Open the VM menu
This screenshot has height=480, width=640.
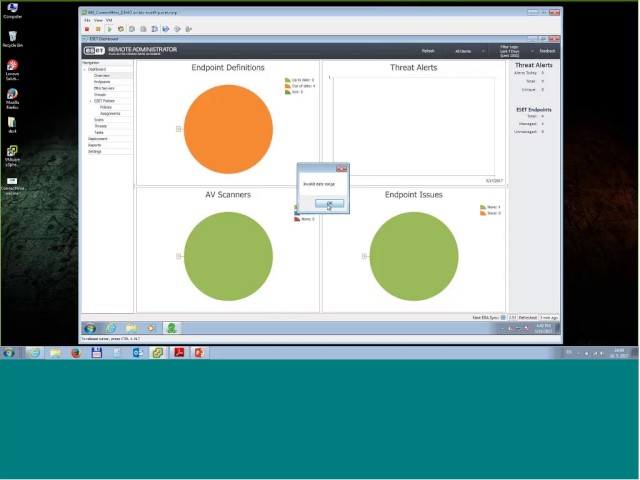tap(109, 20)
